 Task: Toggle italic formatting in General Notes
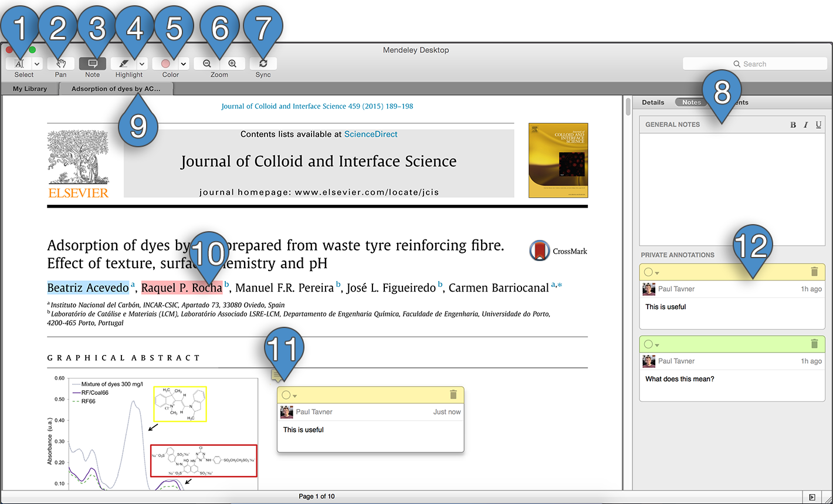[x=806, y=124]
